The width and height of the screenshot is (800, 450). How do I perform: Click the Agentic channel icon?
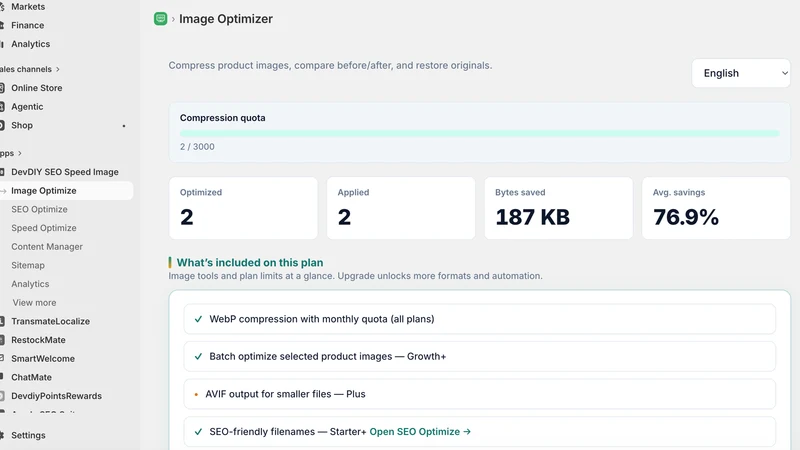[x=2, y=107]
